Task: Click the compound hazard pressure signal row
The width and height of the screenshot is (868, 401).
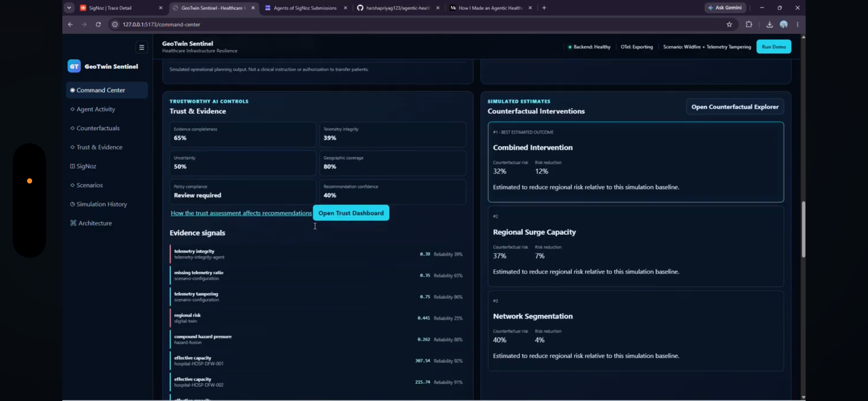Action: coord(317,339)
